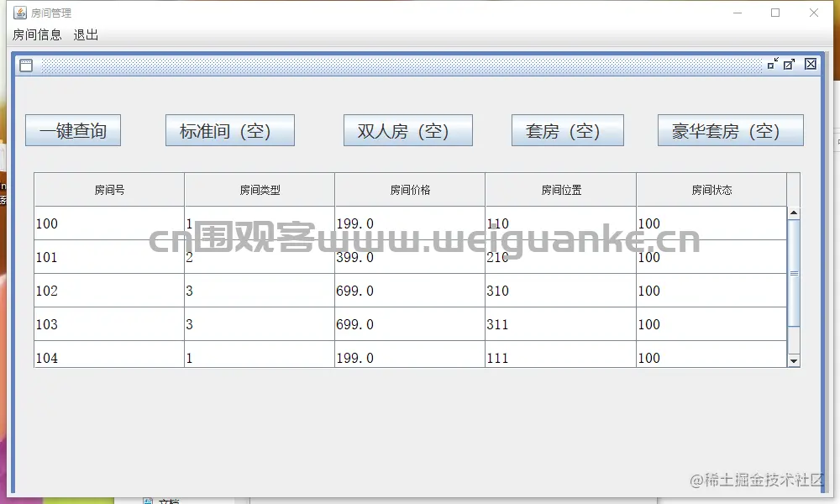The image size is (840, 504).
Task: Click location cell 311
Action: [x=561, y=324]
